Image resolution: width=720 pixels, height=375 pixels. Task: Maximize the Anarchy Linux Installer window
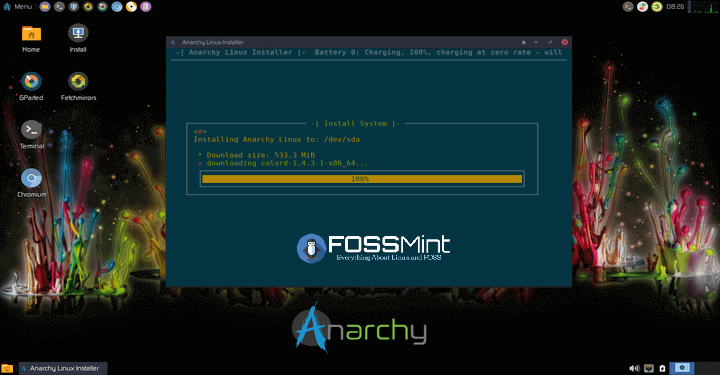550,42
